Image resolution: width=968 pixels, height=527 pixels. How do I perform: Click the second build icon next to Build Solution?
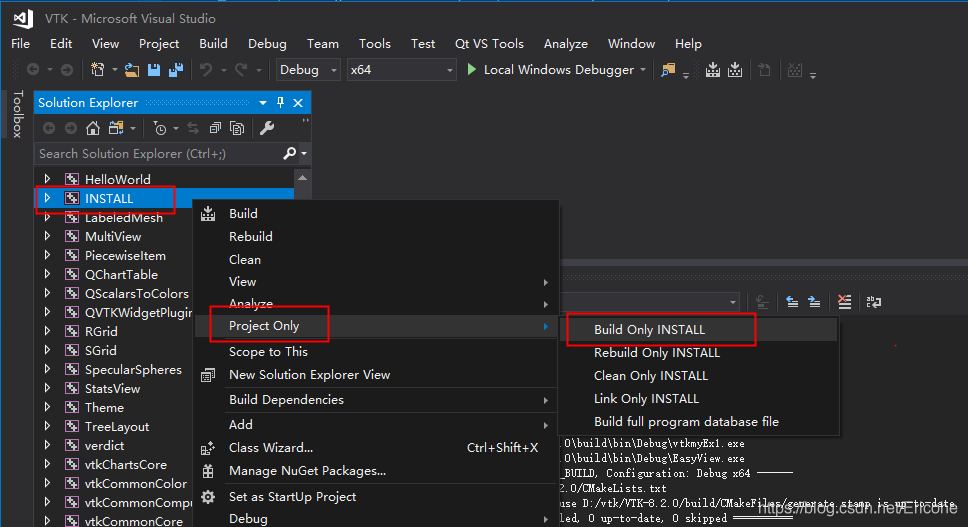[x=735, y=70]
